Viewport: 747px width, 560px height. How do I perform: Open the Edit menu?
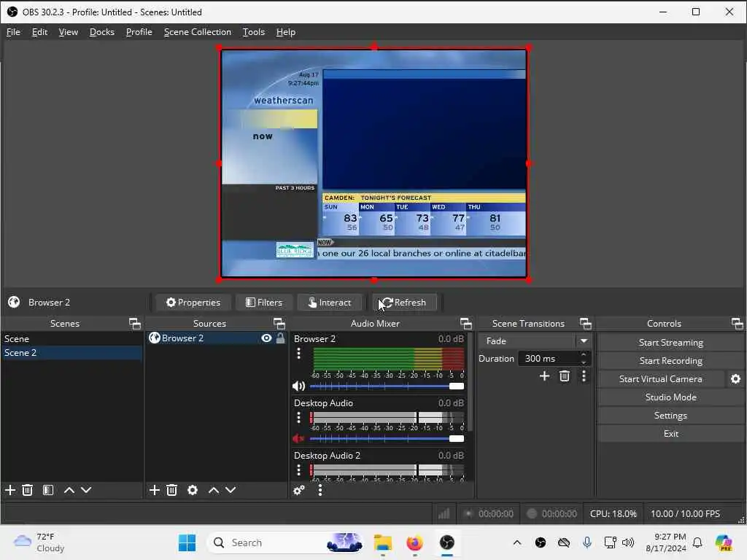coord(39,32)
